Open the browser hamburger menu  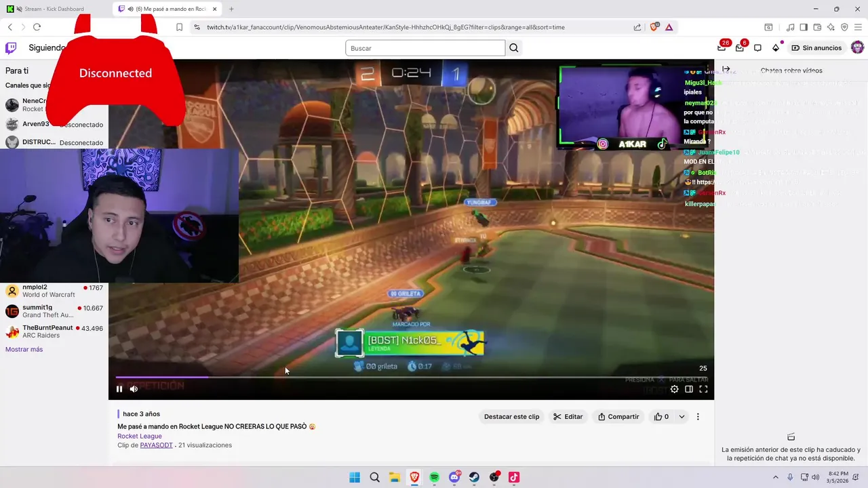[858, 27]
